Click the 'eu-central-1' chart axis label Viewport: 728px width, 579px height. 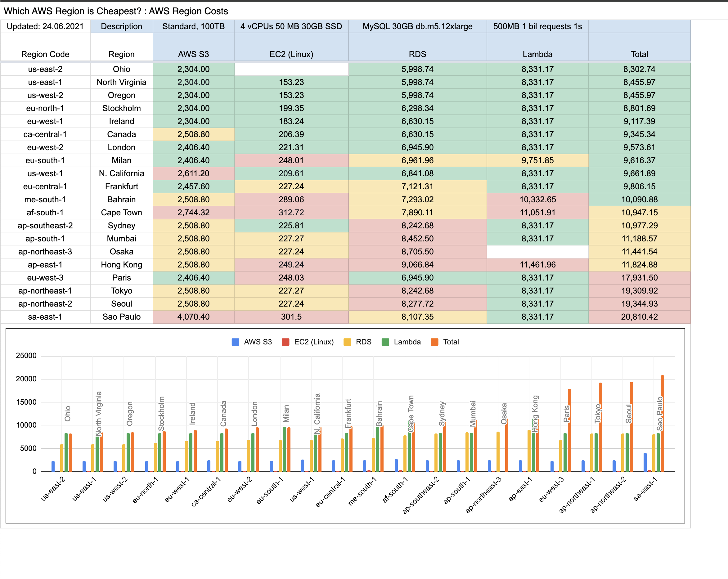(x=330, y=492)
